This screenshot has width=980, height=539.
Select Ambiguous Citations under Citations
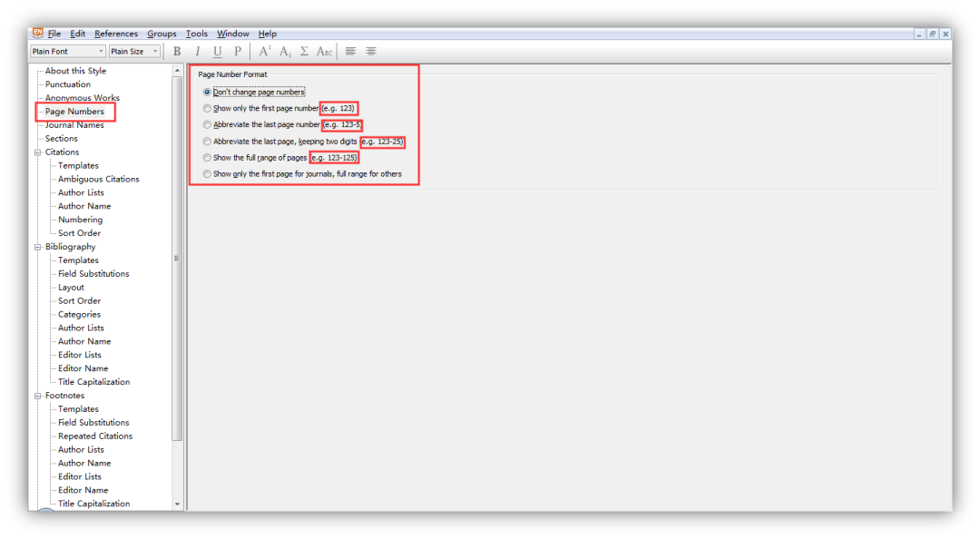tap(99, 179)
